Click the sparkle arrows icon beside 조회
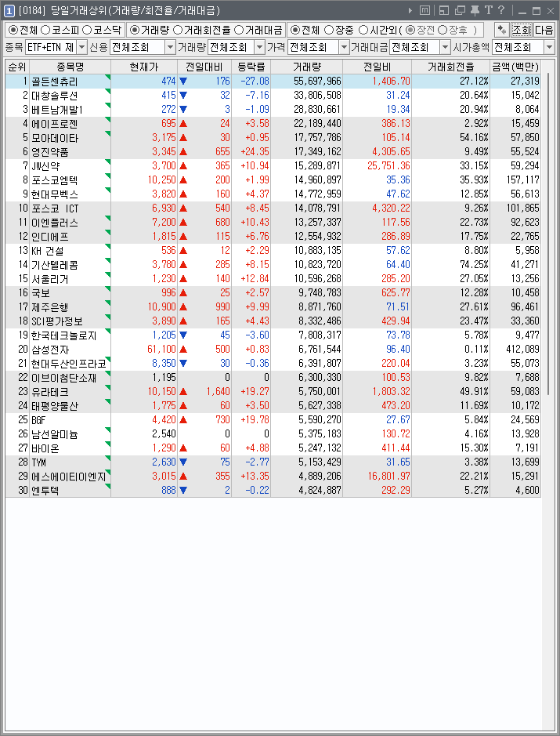The height and width of the screenshot is (736, 560). click(x=502, y=30)
